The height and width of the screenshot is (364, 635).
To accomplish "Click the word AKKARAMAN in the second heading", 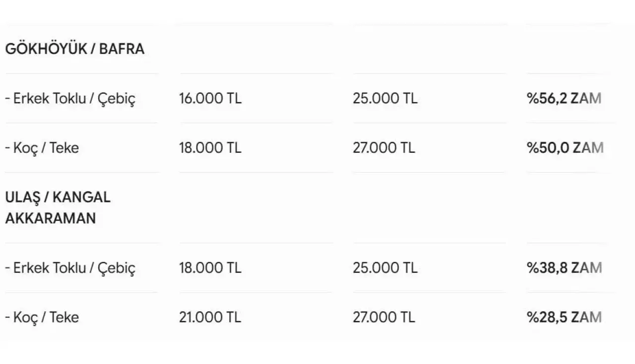I will 51,219.
